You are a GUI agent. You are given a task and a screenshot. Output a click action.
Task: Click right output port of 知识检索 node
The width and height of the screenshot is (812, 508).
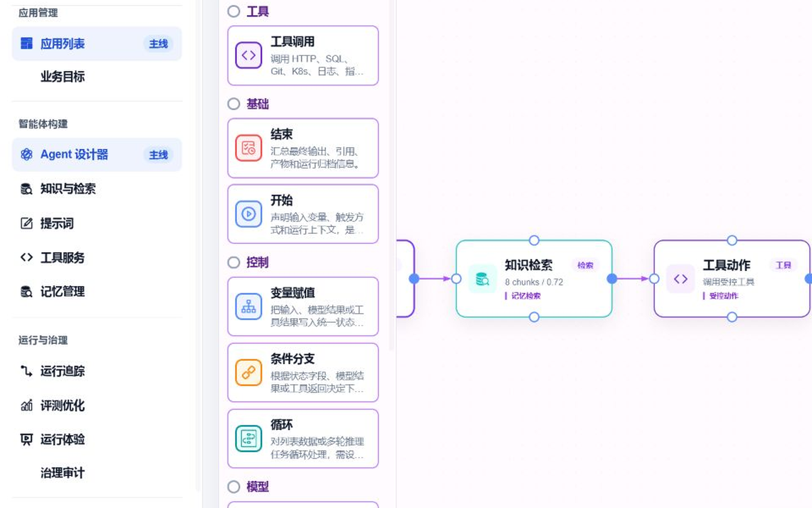tap(612, 278)
